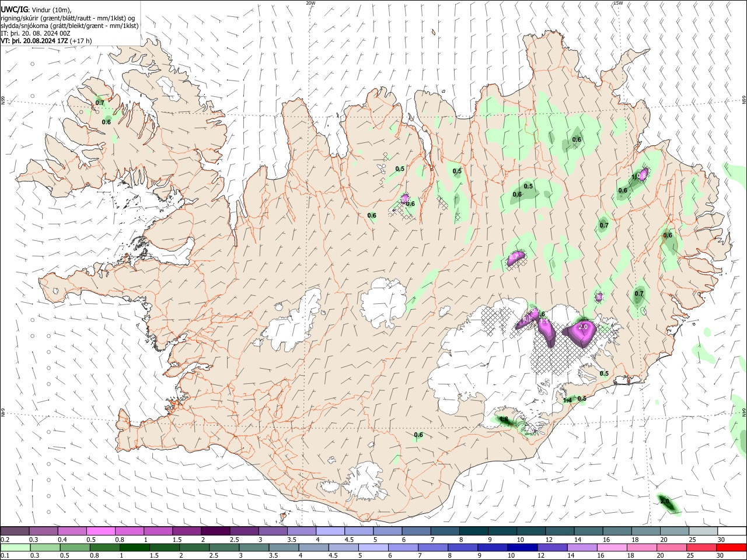Click the lower legend swatch between 14 and 16

[x=581, y=548]
